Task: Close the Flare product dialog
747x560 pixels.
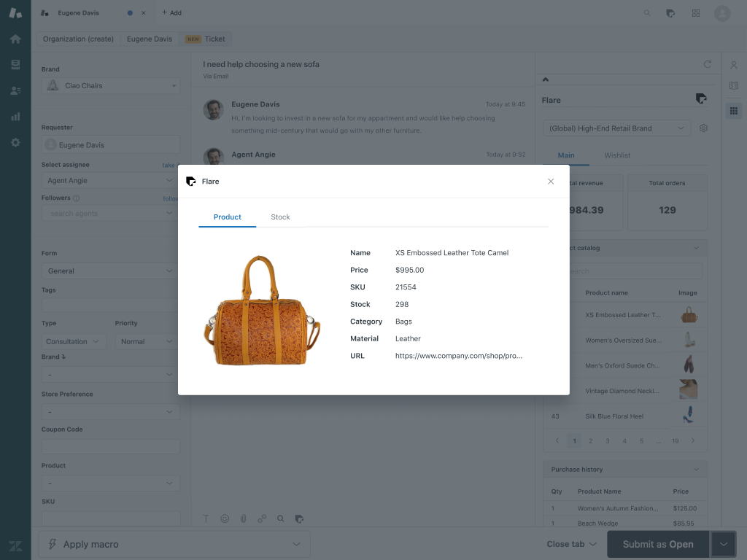Action: pos(551,182)
